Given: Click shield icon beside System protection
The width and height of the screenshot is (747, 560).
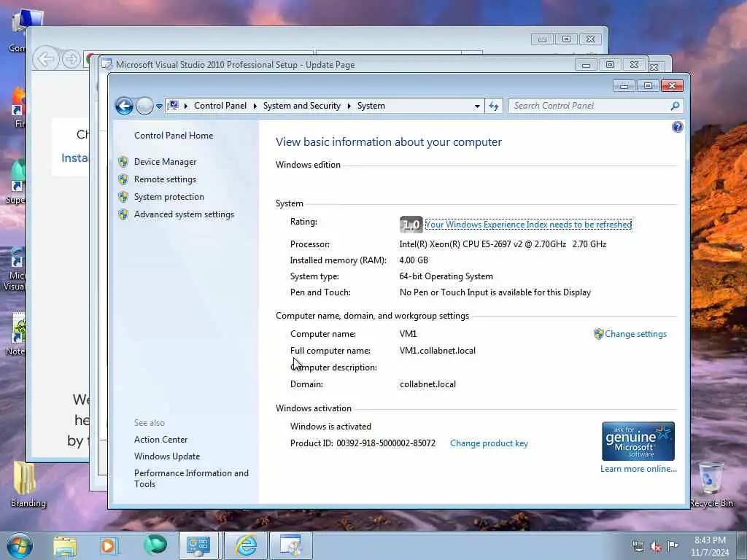Looking at the screenshot, I should pos(123,197).
